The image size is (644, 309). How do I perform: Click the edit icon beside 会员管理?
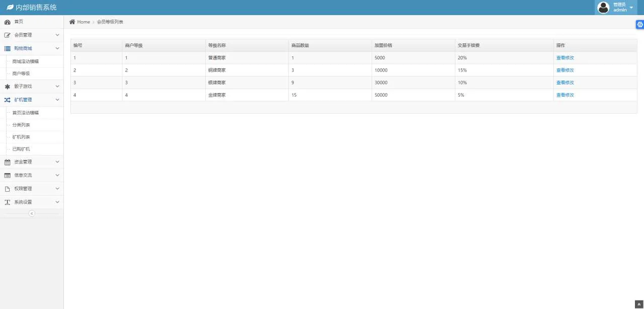tap(7, 35)
